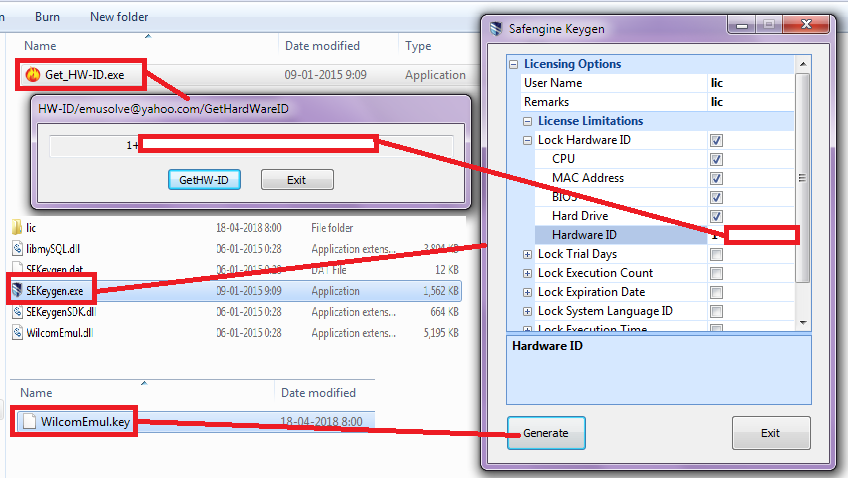Expand the Lock Execution Count node
Viewport: 848px width, 478px height.
(527, 273)
